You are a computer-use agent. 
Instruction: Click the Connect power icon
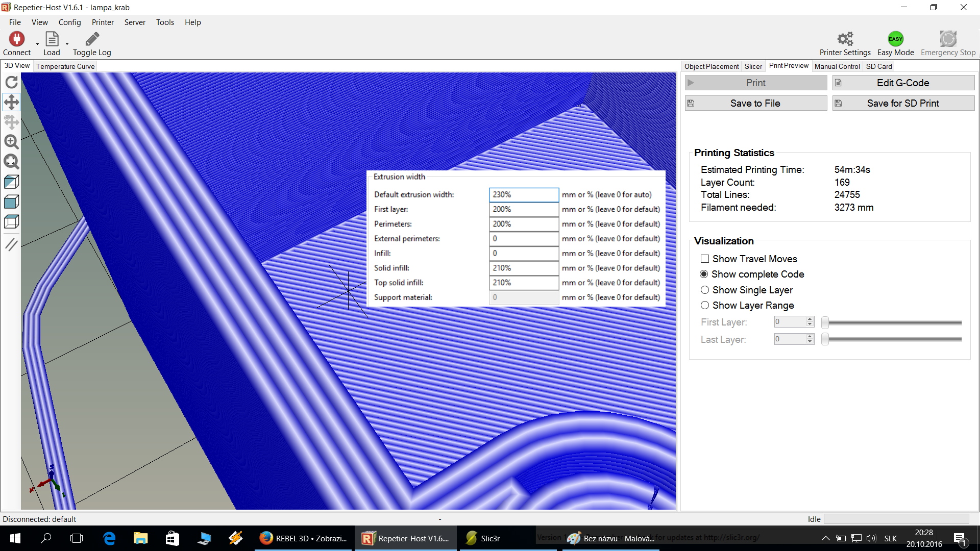16,39
